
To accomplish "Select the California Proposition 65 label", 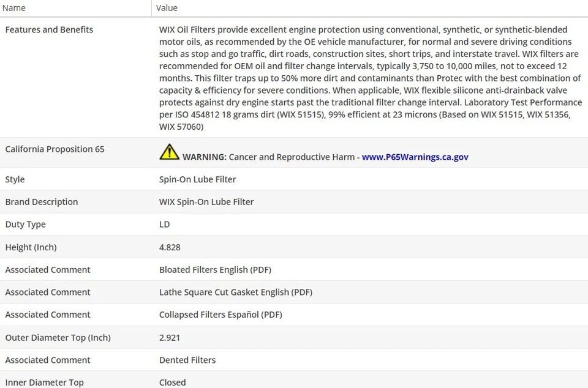I will pyautogui.click(x=55, y=149).
